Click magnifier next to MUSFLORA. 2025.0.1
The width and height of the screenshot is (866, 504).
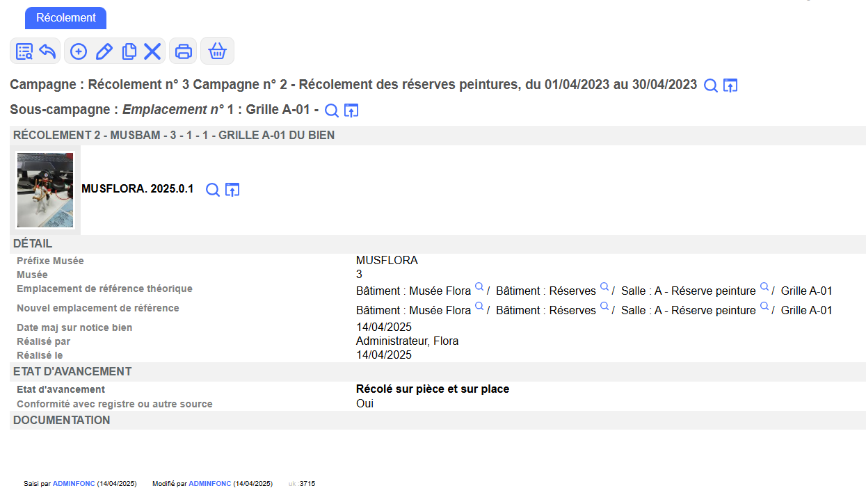pos(213,190)
